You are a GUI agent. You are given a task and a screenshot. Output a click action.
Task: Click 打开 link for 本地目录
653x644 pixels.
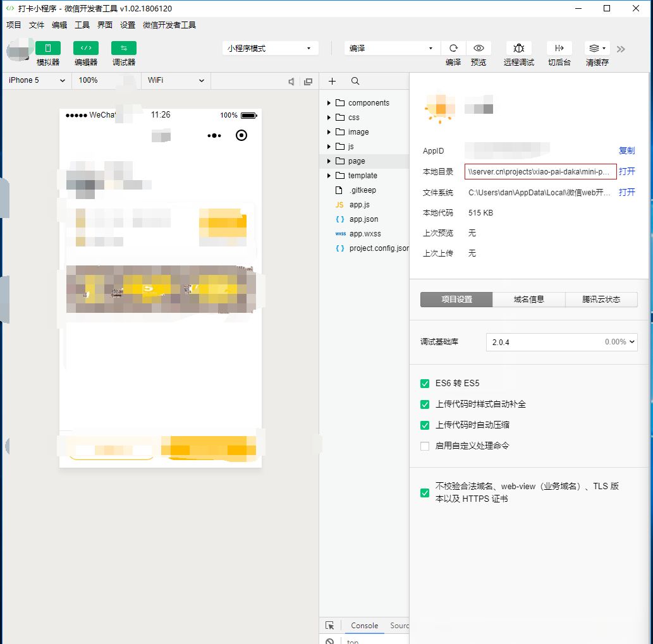tap(626, 171)
